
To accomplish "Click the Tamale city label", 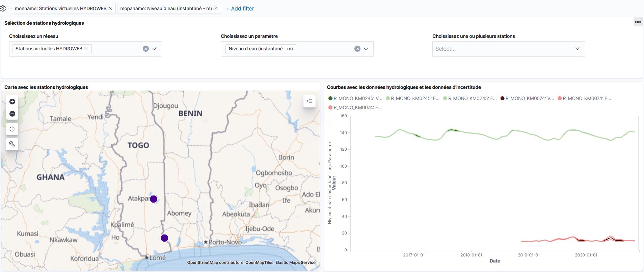I will pyautogui.click(x=60, y=119).
